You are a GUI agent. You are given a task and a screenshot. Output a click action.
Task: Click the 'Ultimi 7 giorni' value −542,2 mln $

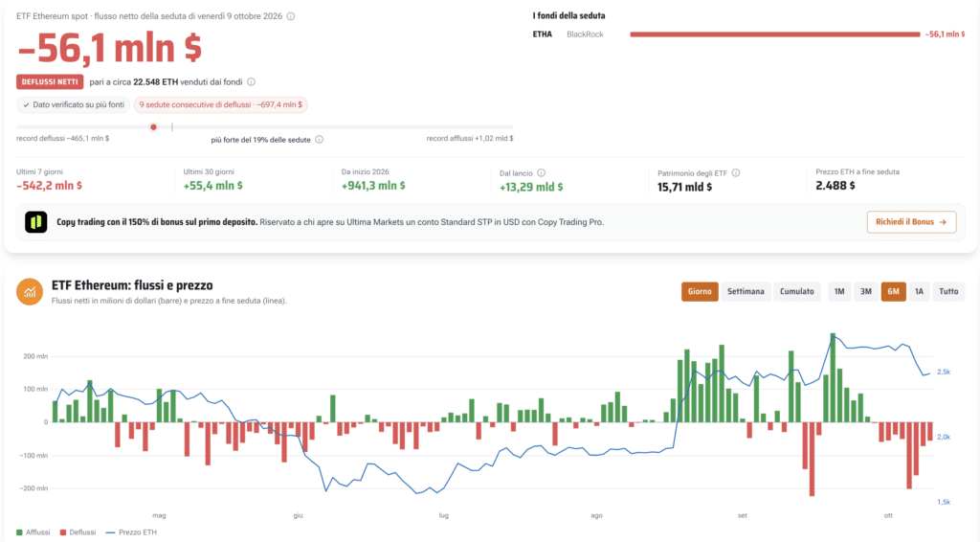point(50,186)
